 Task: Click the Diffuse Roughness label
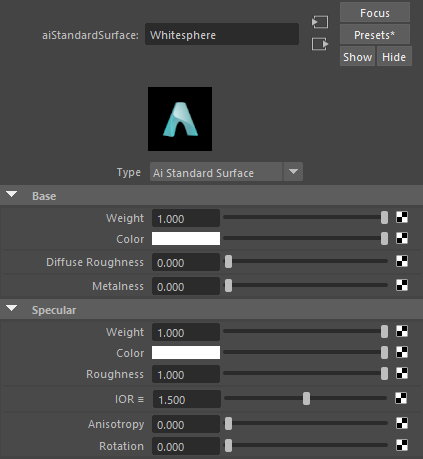[95, 262]
